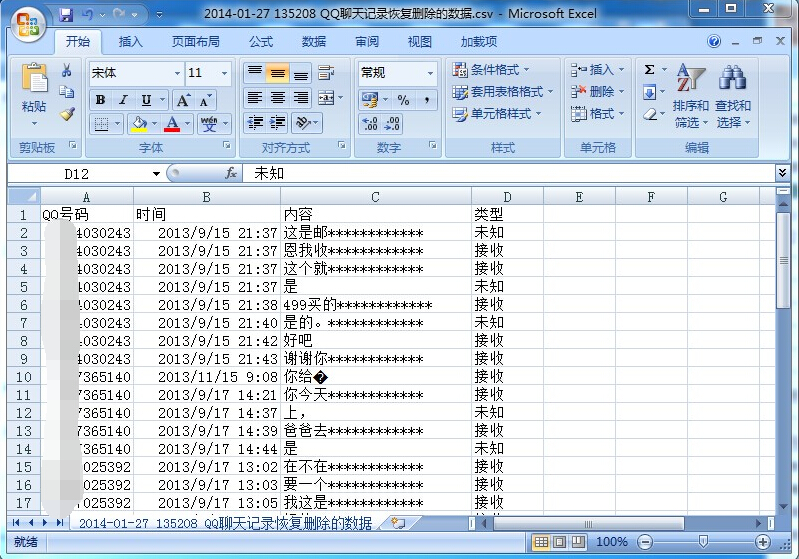Screen dimensions: 799x559
Task: Switch to the 页面布局 ribbon tab
Action: pyautogui.click(x=196, y=42)
